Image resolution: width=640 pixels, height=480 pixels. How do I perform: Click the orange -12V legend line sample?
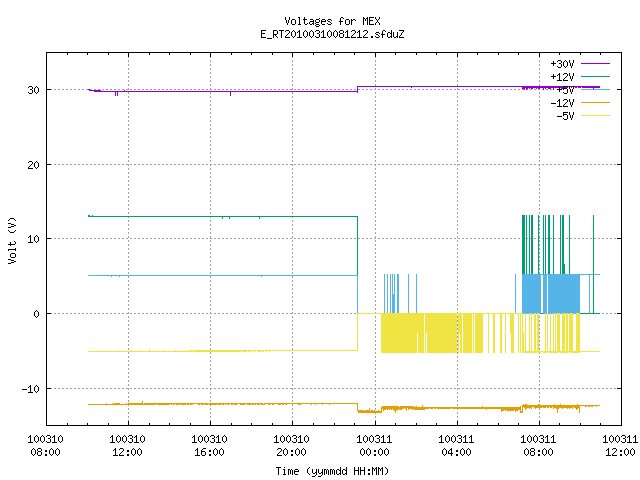[x=595, y=102]
